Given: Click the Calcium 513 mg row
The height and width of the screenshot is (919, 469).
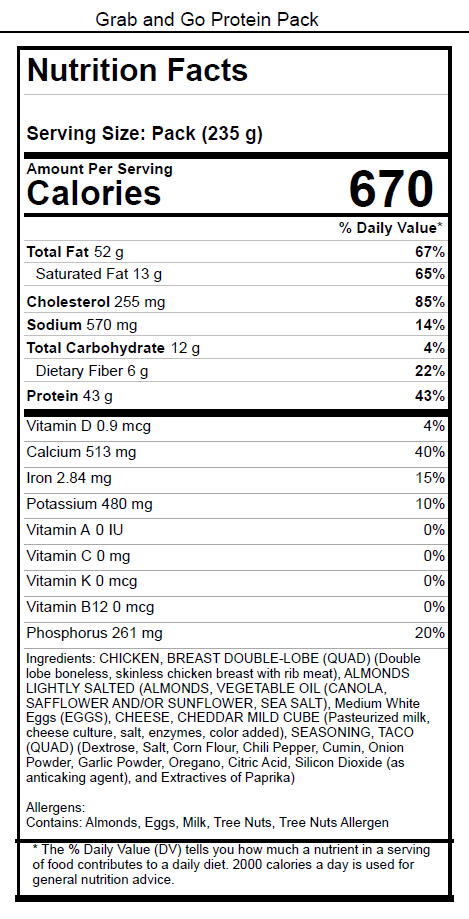Looking at the screenshot, I should tap(236, 452).
